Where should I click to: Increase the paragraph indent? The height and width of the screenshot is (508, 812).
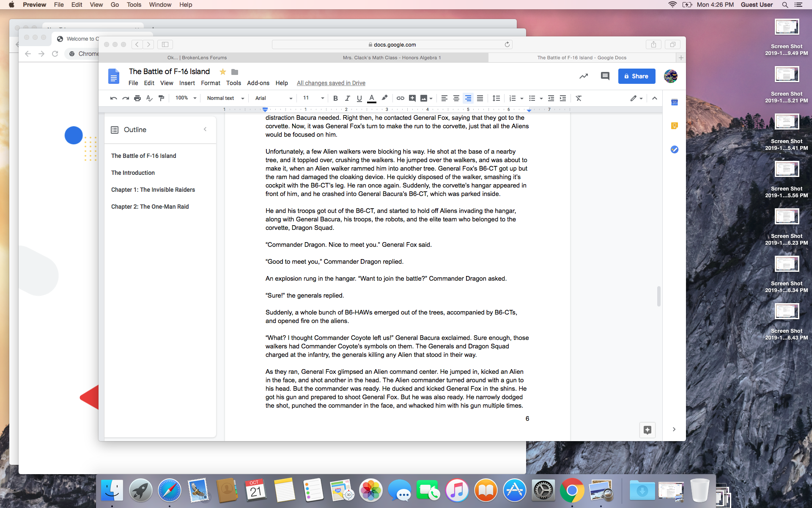(x=563, y=98)
